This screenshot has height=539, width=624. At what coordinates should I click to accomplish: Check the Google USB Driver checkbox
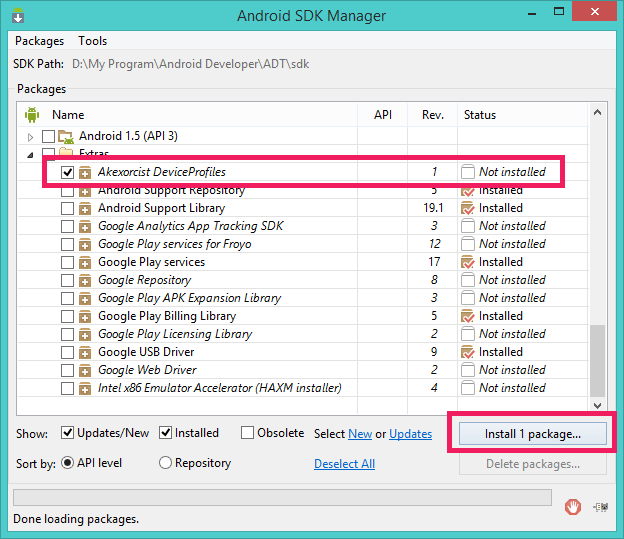tap(67, 352)
